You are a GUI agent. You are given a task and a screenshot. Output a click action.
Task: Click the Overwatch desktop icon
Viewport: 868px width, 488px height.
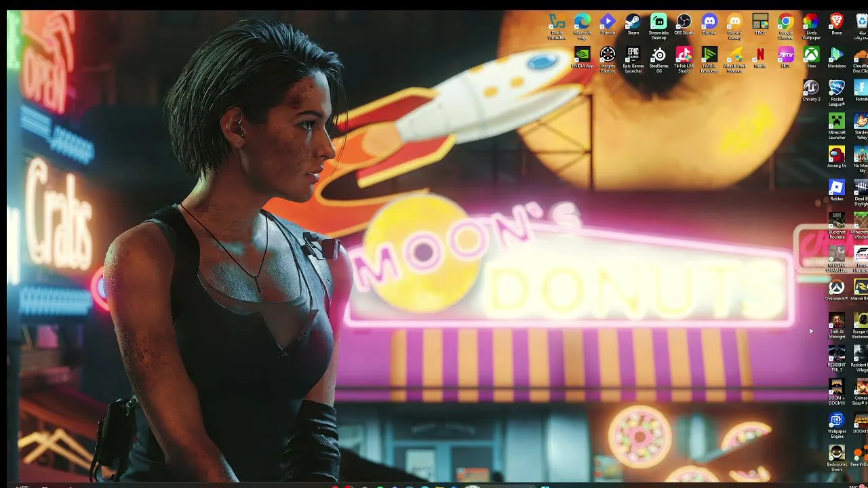[x=837, y=290]
